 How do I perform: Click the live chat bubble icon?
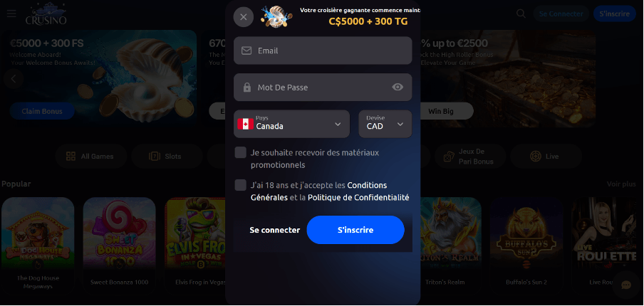point(626,285)
